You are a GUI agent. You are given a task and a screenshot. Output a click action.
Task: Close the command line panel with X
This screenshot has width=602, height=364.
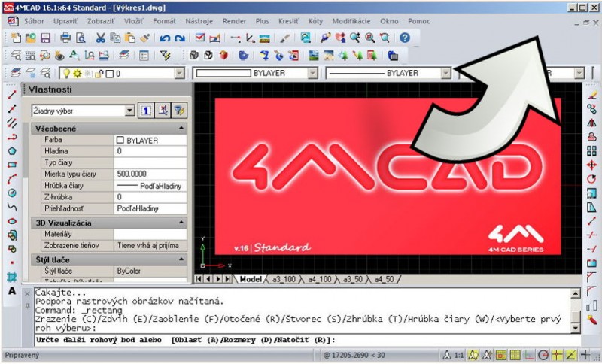tap(27, 294)
